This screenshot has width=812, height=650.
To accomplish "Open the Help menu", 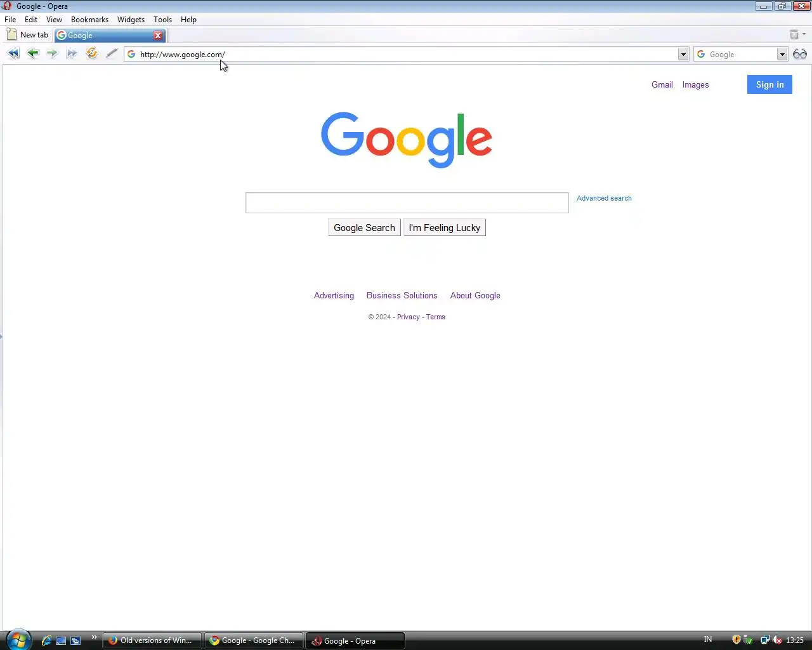I will (x=188, y=19).
